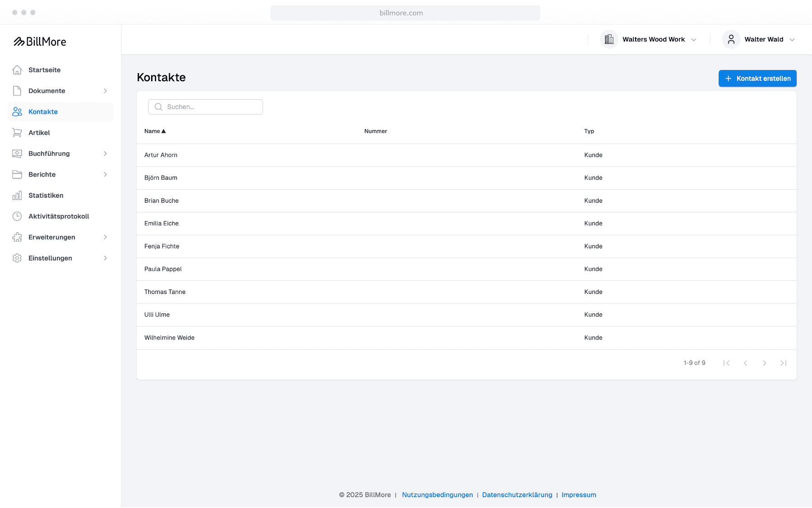812x508 pixels.
Task: Click the Aktivitätsprotokoll clock icon
Action: (17, 216)
